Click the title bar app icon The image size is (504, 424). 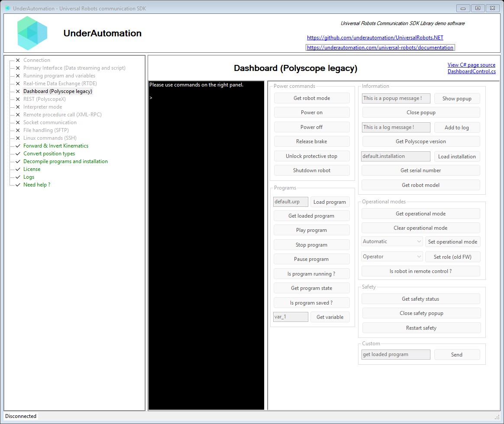[8, 8]
